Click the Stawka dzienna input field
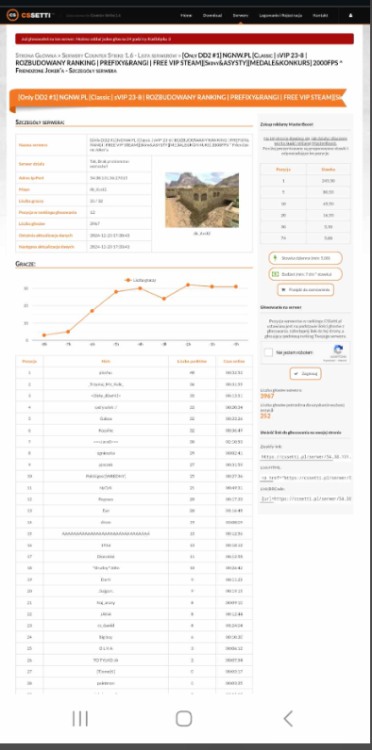This screenshot has height=750, width=372. (x=305, y=258)
